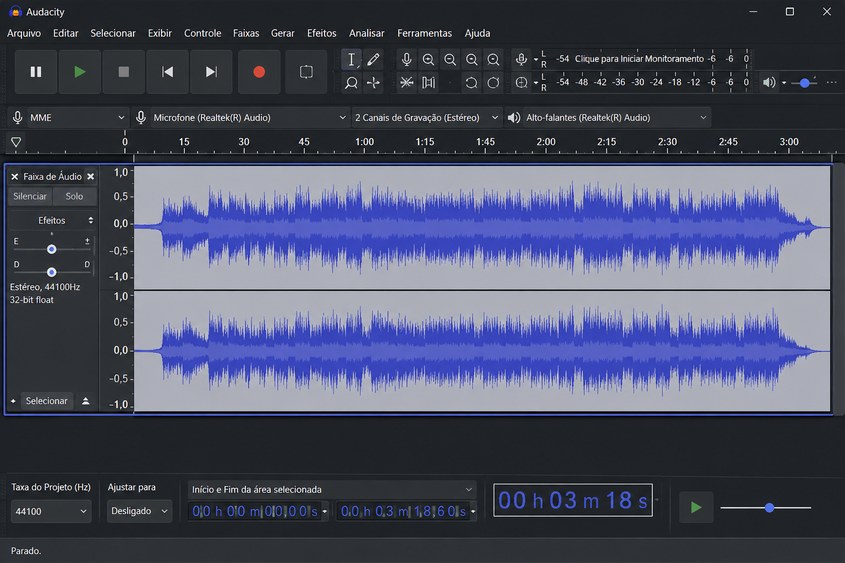This screenshot has width=845, height=563.
Task: Click the selection start time field
Action: 258,511
